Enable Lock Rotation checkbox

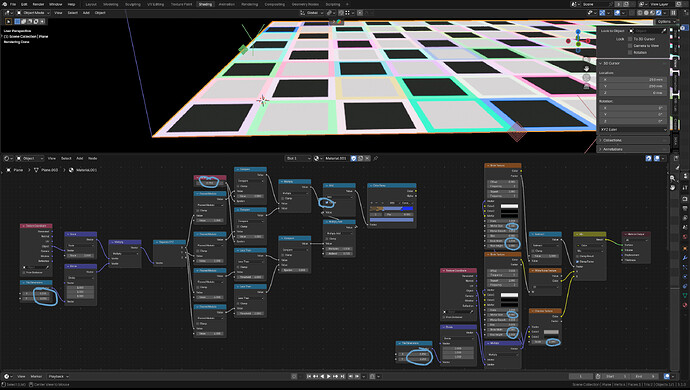pyautogui.click(x=630, y=52)
